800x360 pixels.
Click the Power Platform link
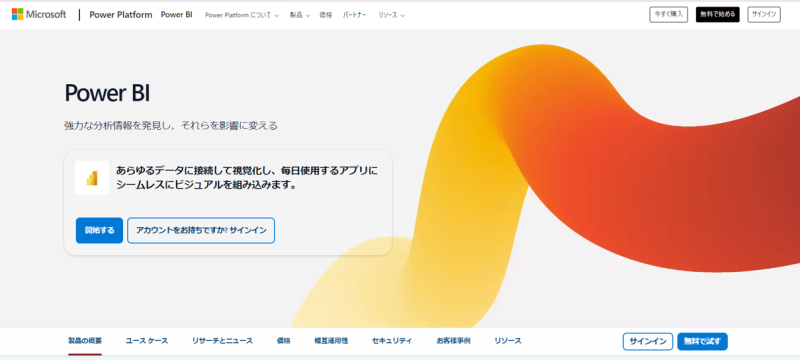pyautogui.click(x=121, y=15)
